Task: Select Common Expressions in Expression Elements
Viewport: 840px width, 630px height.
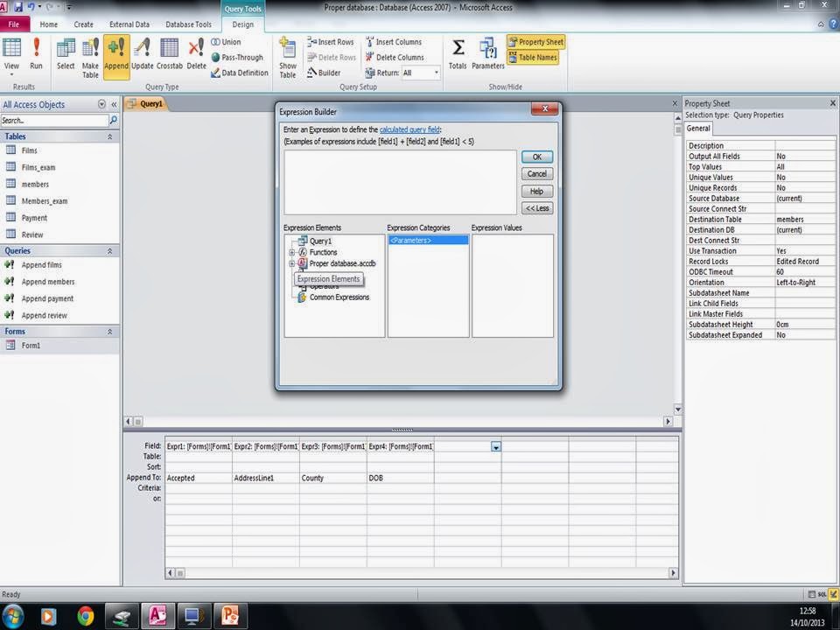Action: 339,297
